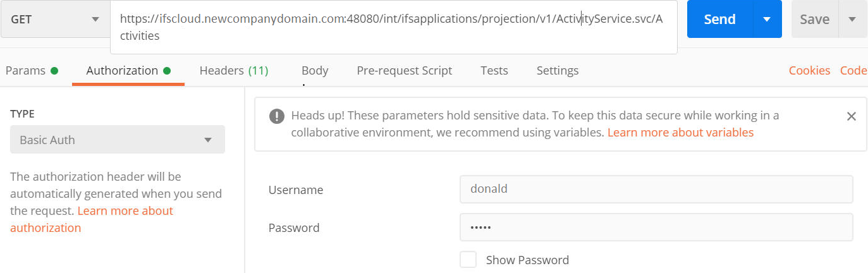Open the Headers (11) tab
The image size is (868, 273).
click(x=234, y=71)
